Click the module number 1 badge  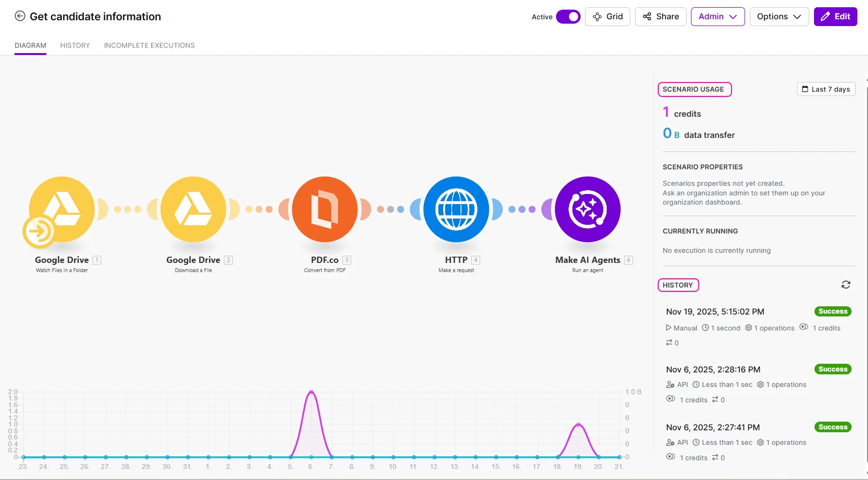[97, 260]
